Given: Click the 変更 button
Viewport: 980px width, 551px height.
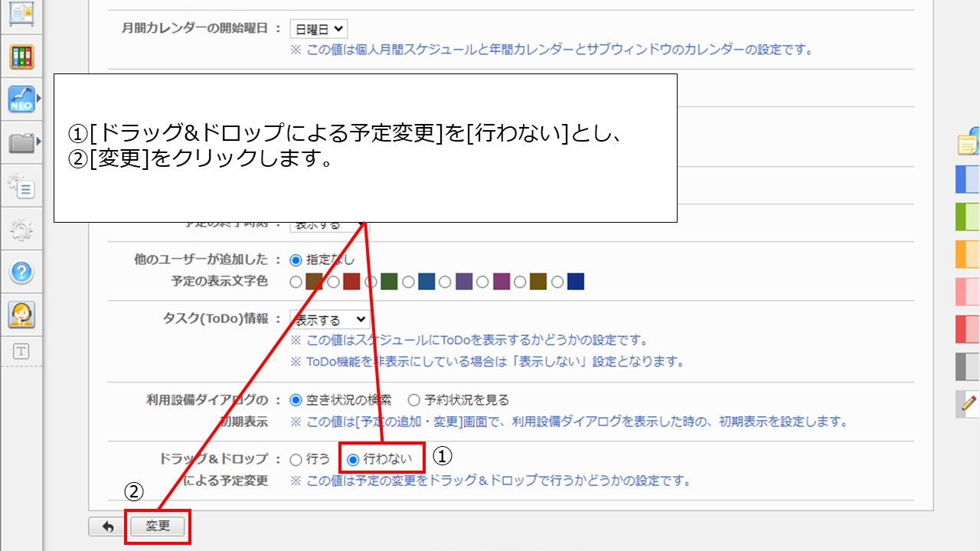Looking at the screenshot, I should click(158, 527).
